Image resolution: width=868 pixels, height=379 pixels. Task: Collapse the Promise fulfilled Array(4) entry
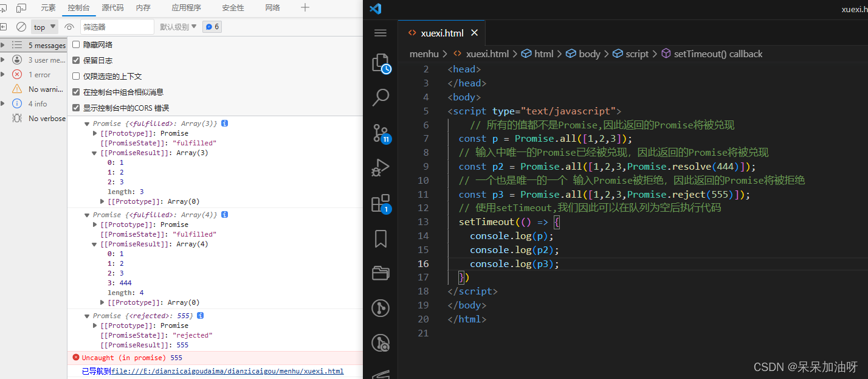pos(88,215)
